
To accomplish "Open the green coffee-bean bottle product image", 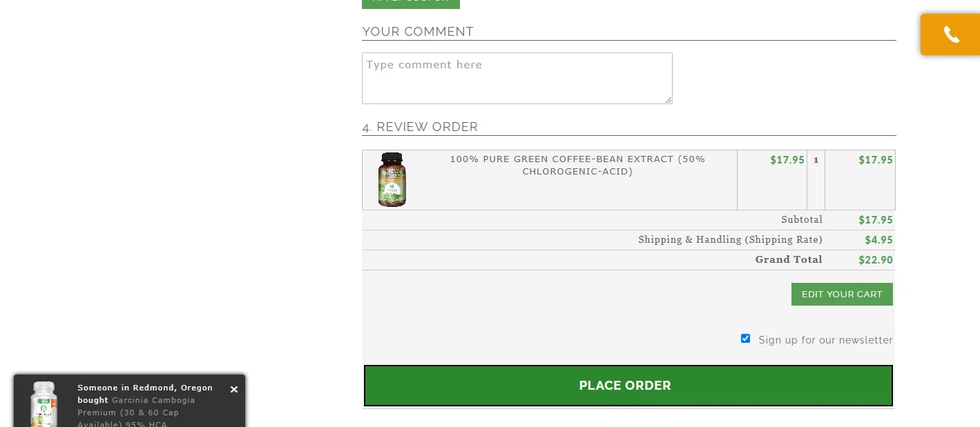I will tap(392, 179).
